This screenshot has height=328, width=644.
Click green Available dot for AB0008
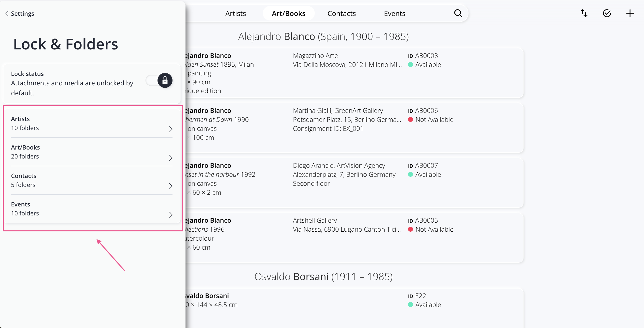click(410, 65)
